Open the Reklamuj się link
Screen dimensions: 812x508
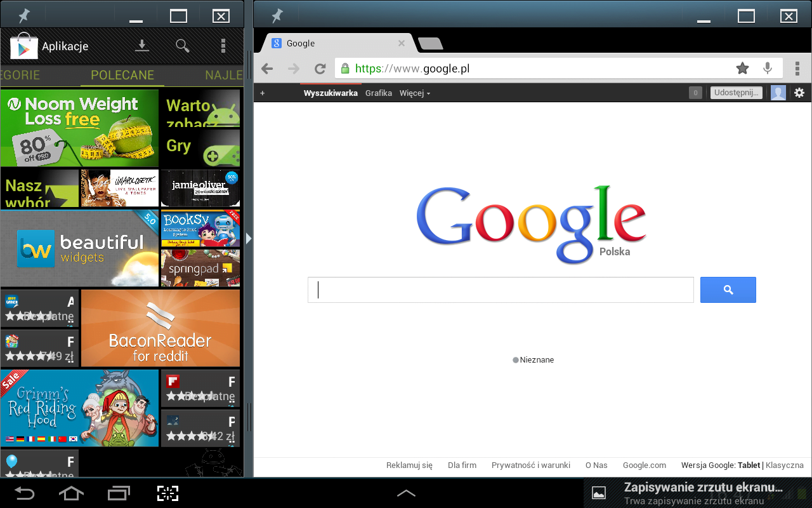409,465
